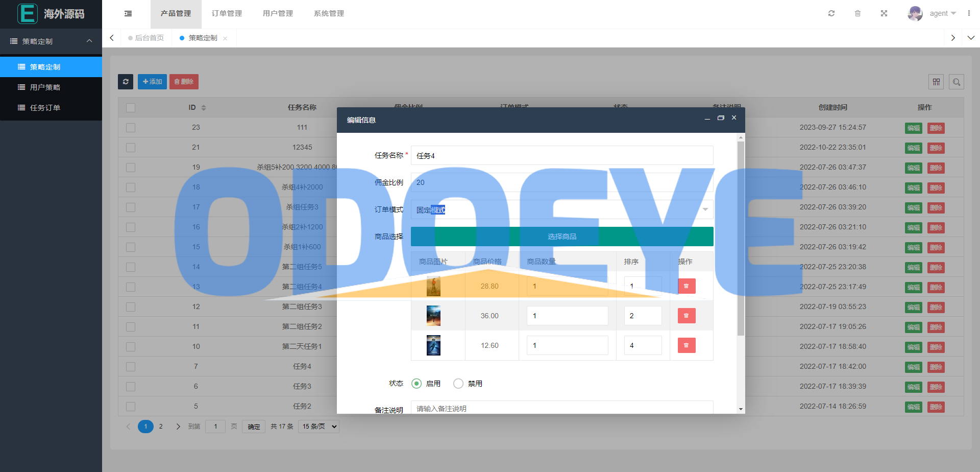Click 编辑 for the 2023-09-27 row

click(x=914, y=128)
